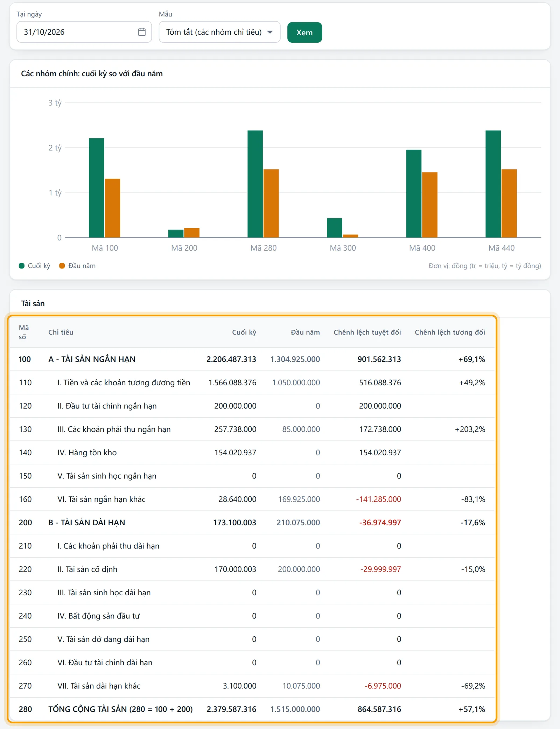Select row 'II. Đầu tư tài chính ngắn hạn'
The image size is (560, 729).
tap(252, 406)
